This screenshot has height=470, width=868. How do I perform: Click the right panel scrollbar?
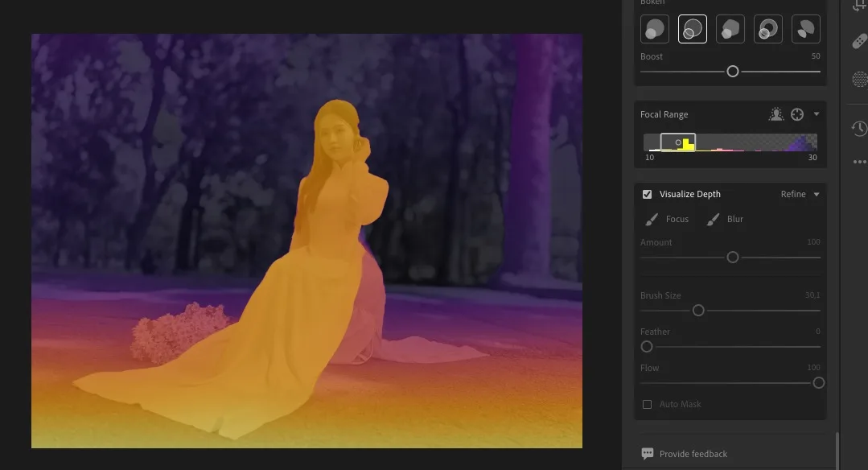click(x=837, y=450)
